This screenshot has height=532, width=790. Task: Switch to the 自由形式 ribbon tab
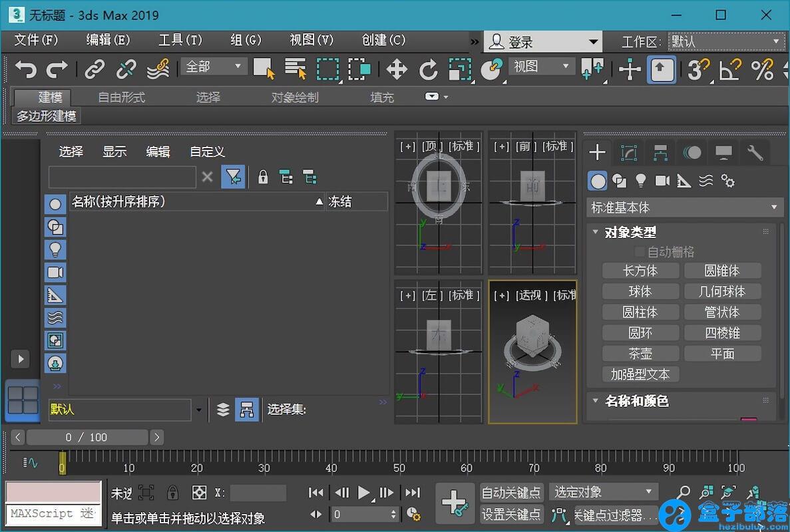(x=121, y=97)
